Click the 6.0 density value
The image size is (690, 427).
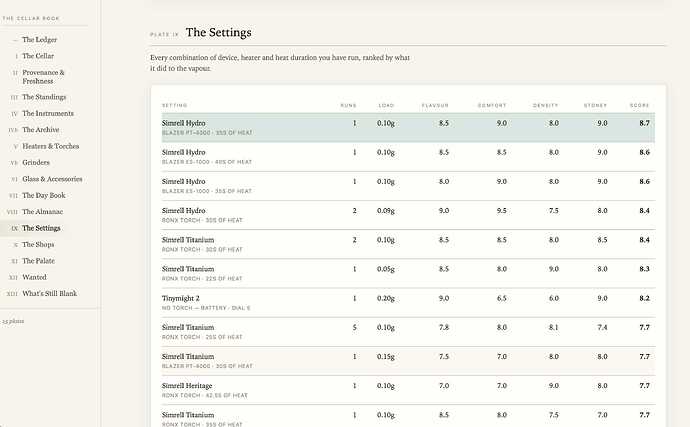point(554,298)
